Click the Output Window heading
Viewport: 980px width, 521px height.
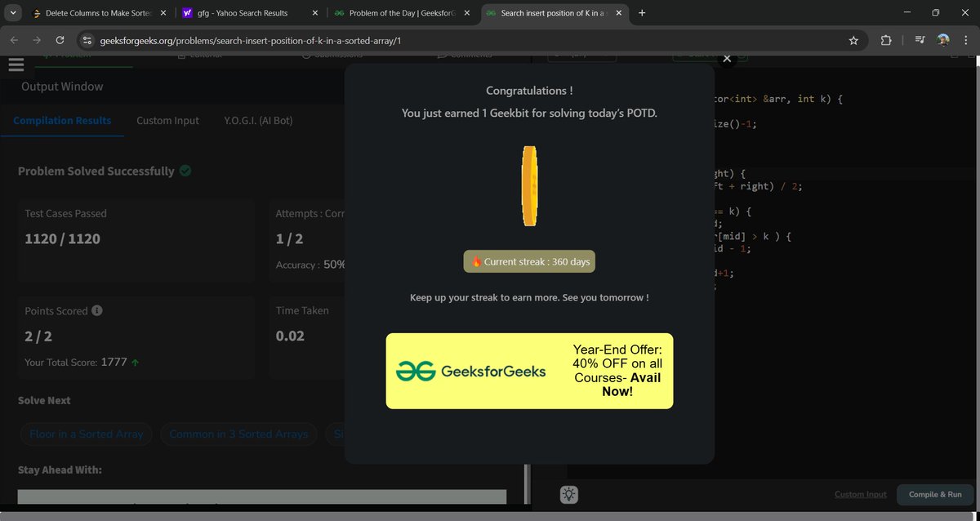click(x=62, y=86)
